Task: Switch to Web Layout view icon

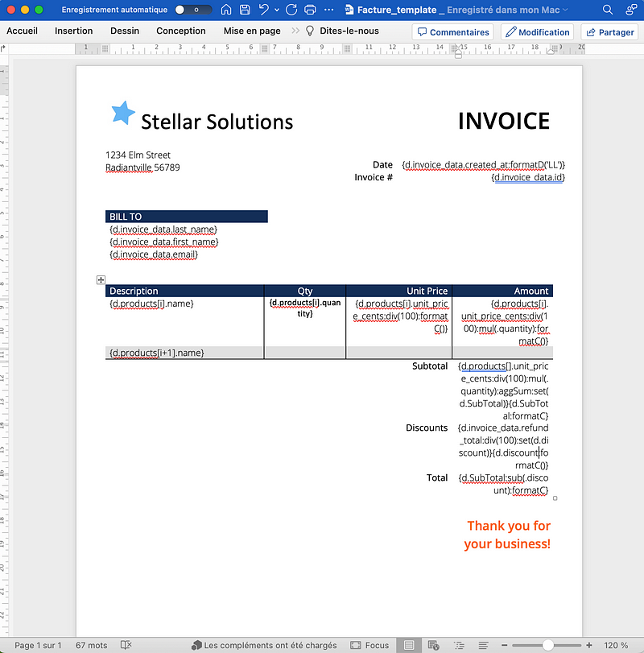Action: coord(433,645)
